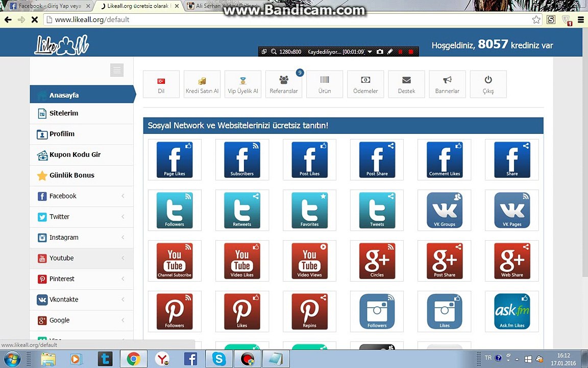Image resolution: width=588 pixels, height=368 pixels.
Task: Open VK Groups tile
Action: tap(445, 210)
